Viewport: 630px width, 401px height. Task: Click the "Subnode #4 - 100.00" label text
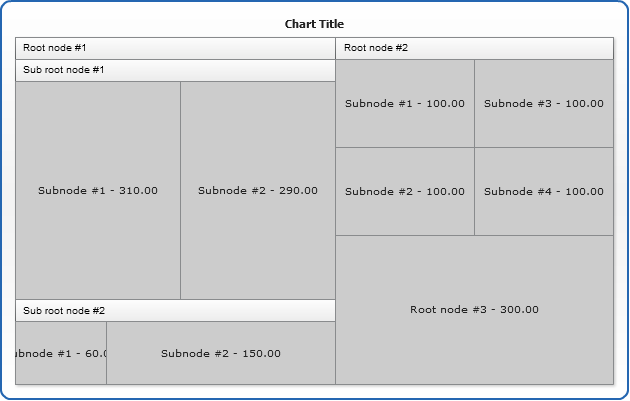click(x=544, y=191)
